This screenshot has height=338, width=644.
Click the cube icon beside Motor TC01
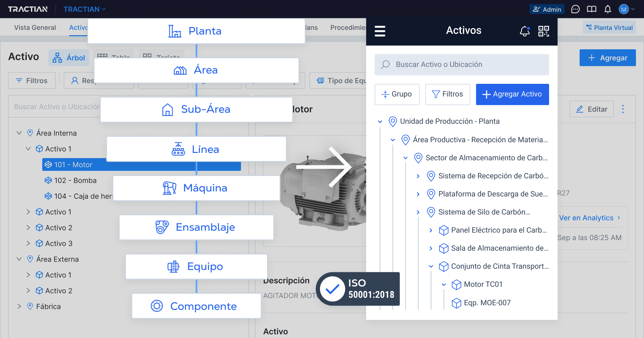click(x=457, y=284)
